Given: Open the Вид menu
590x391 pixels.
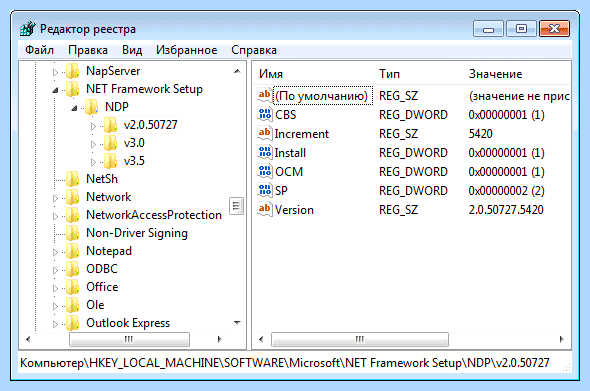Looking at the screenshot, I should click(132, 50).
